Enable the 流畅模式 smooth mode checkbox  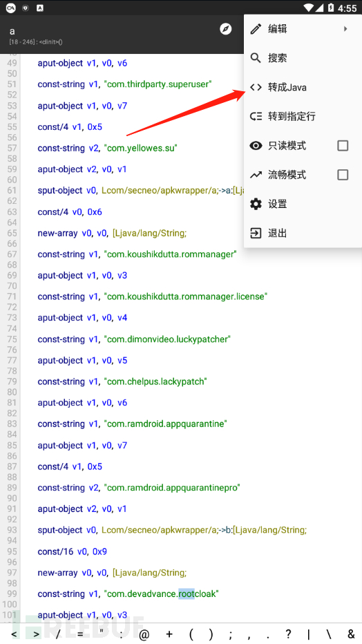343,175
